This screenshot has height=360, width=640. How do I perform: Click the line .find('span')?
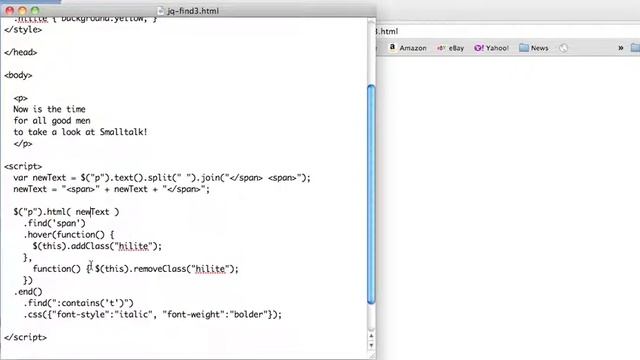click(x=54, y=223)
